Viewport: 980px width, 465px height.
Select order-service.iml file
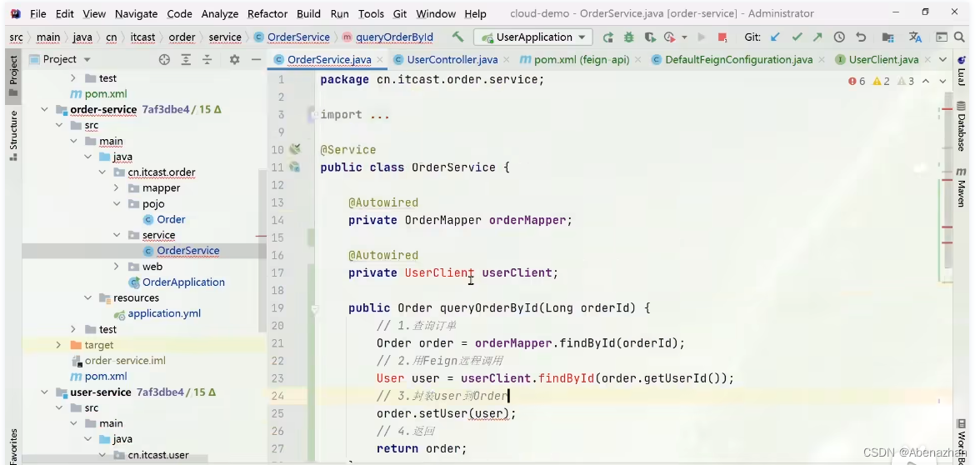[125, 361]
